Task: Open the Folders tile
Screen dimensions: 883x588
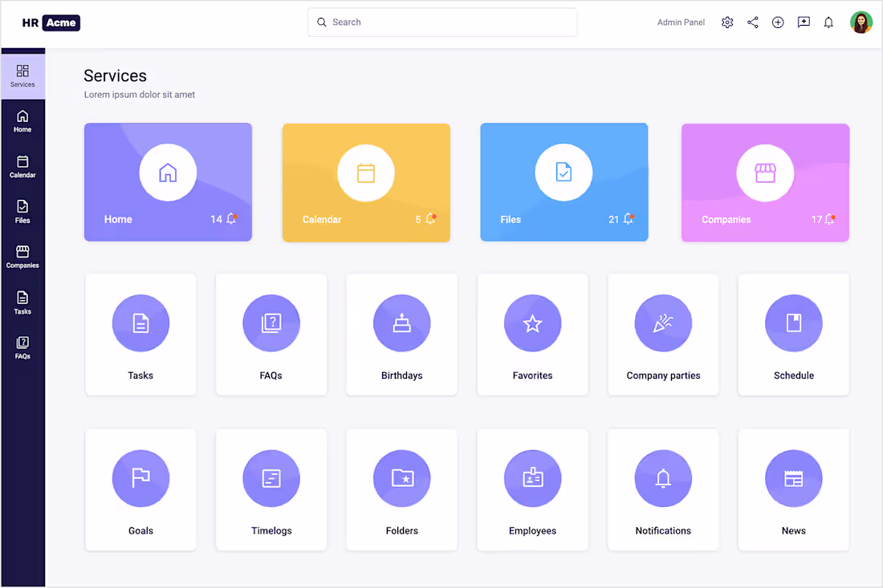Action: click(402, 490)
